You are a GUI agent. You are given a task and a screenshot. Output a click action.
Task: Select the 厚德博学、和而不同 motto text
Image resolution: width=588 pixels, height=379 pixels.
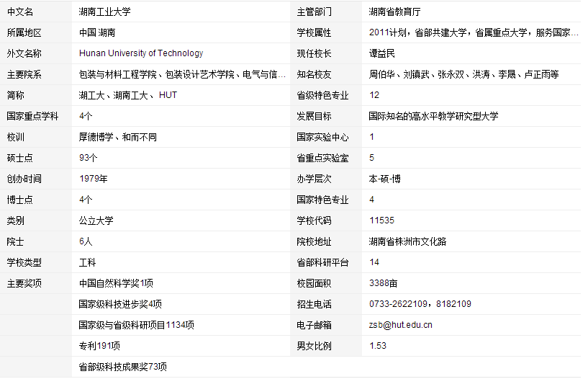tap(118, 137)
